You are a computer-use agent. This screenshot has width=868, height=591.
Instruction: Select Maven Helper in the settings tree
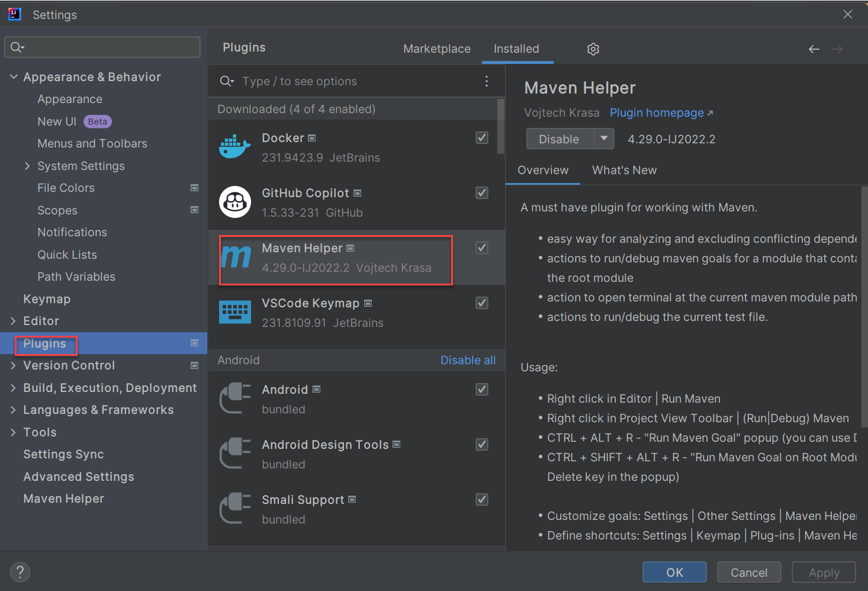point(63,499)
